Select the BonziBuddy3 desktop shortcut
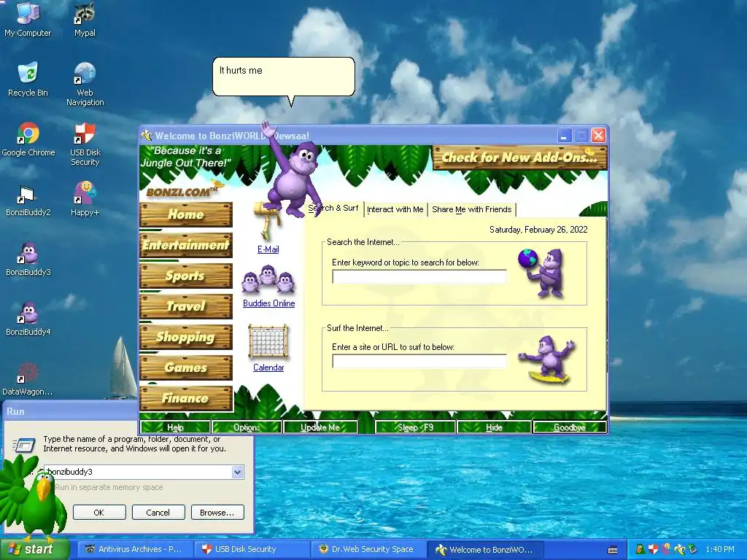Viewport: 747px width, 560px height. (28, 259)
